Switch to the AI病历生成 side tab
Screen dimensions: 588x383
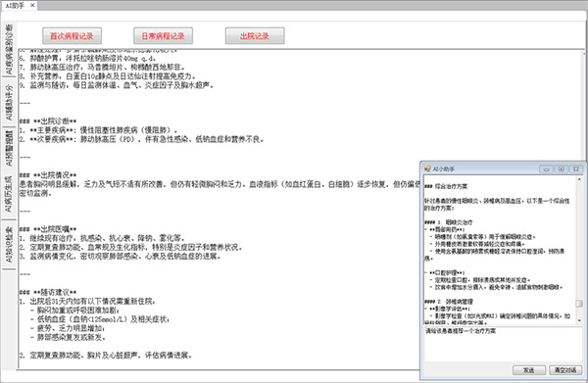tap(9, 194)
